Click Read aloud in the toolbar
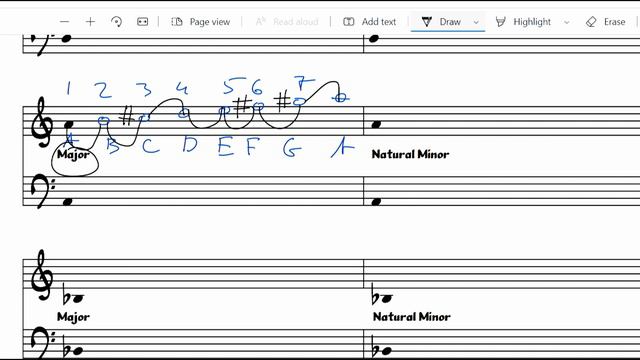Screen dimensions: 640x360 click(287, 22)
